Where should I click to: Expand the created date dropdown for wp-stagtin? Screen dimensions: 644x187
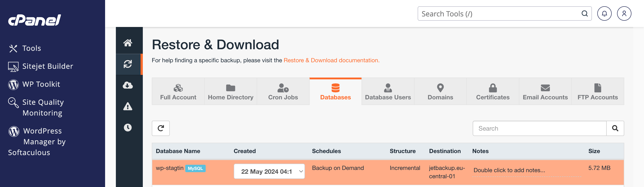(x=269, y=171)
